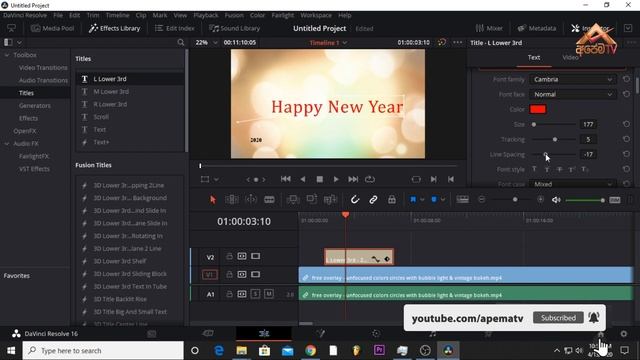
Task: Reset the Tracking parameter
Action: [x=626, y=139]
